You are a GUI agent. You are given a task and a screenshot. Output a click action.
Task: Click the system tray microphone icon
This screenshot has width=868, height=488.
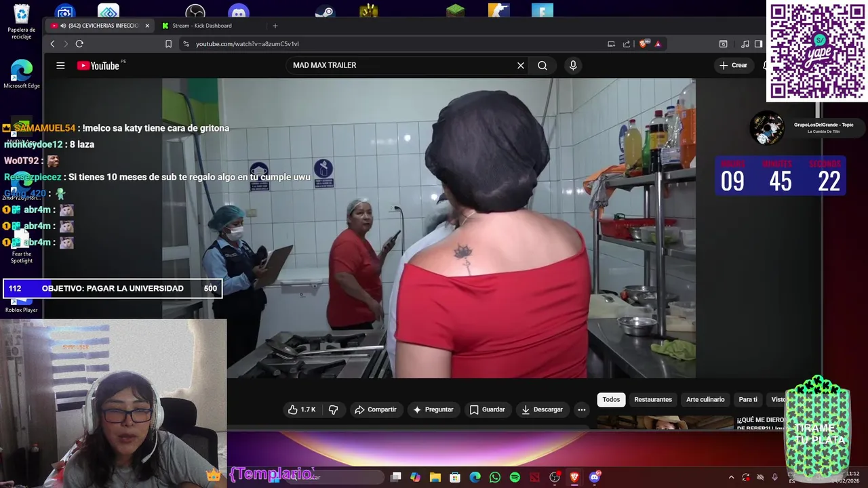tap(774, 477)
